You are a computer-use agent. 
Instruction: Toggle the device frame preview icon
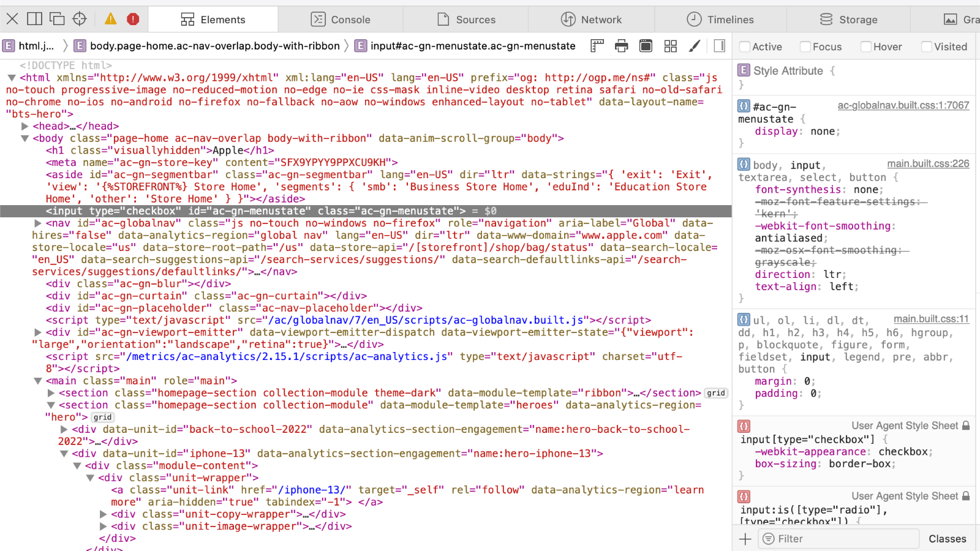click(x=646, y=46)
